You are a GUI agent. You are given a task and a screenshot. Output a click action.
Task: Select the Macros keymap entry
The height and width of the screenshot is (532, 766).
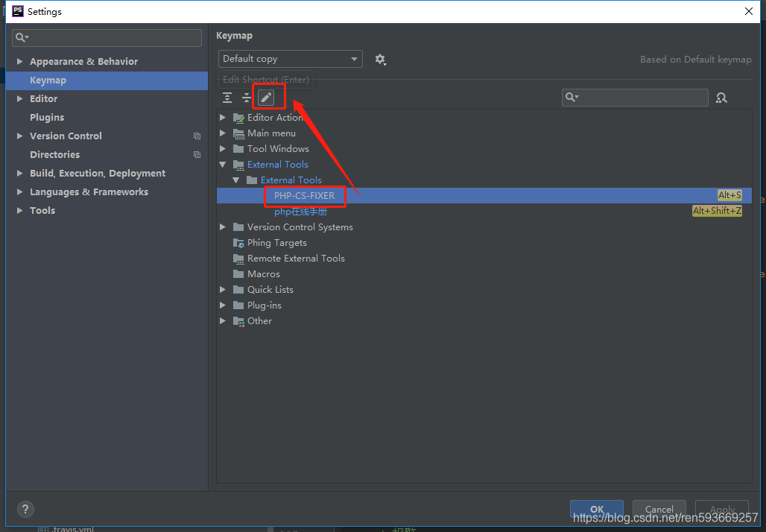tap(264, 274)
